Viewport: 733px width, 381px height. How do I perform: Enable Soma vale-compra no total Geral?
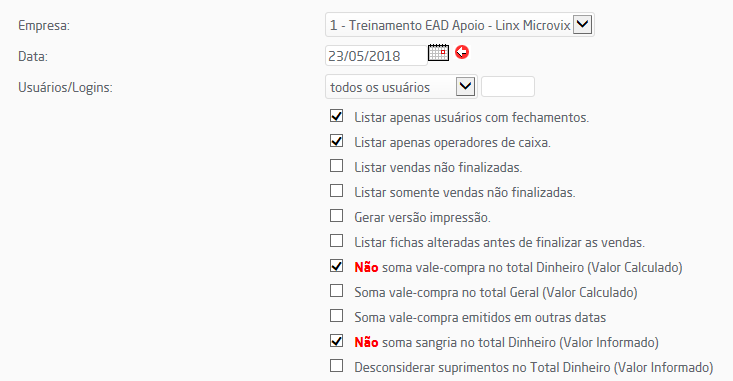tap(336, 291)
